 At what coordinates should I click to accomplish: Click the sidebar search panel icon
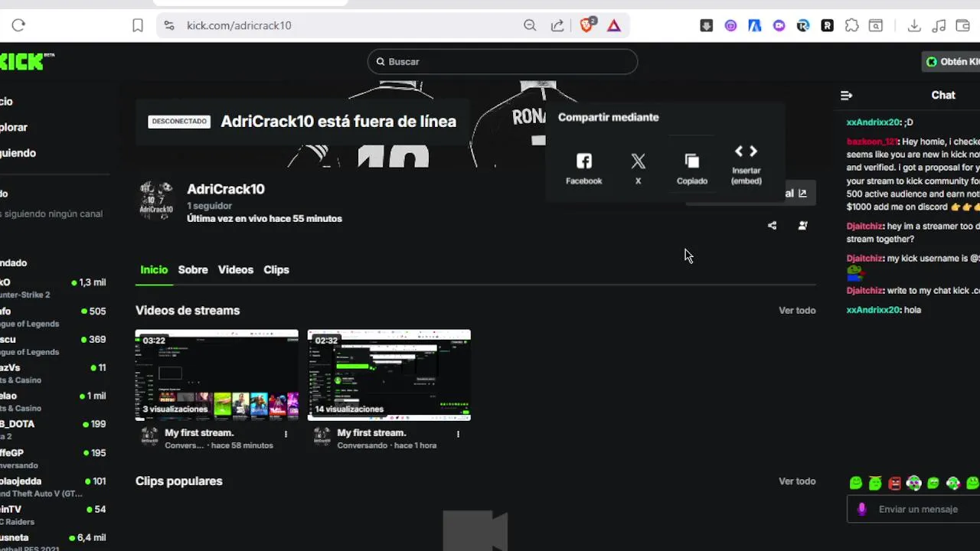tap(875, 25)
